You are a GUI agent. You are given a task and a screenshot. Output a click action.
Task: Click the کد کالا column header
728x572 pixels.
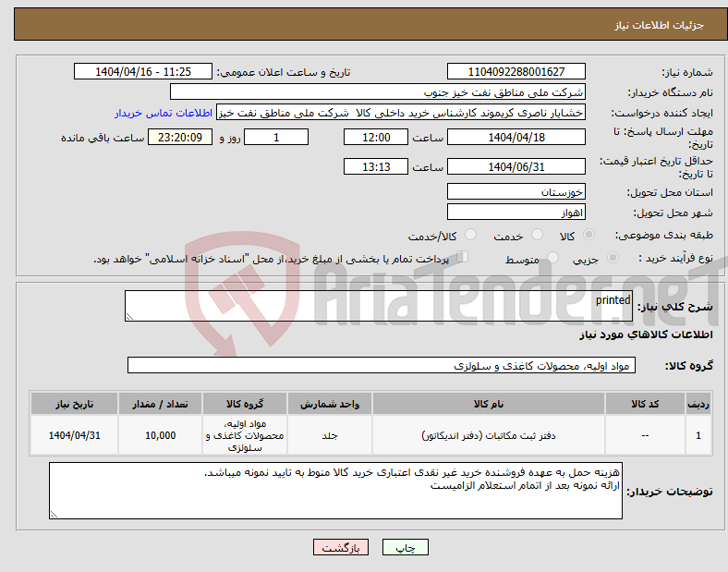[645, 404]
